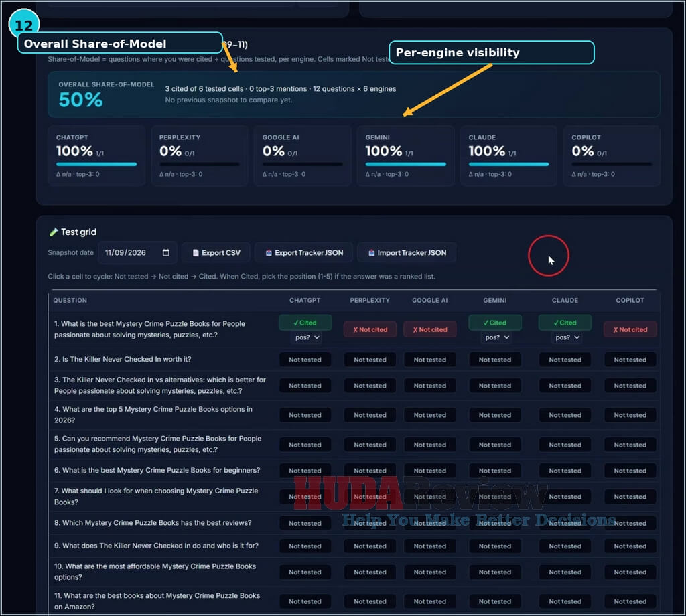Cycle ChatGPT Not tested cell for question 2
The height and width of the screenshot is (616, 686).
coord(305,360)
